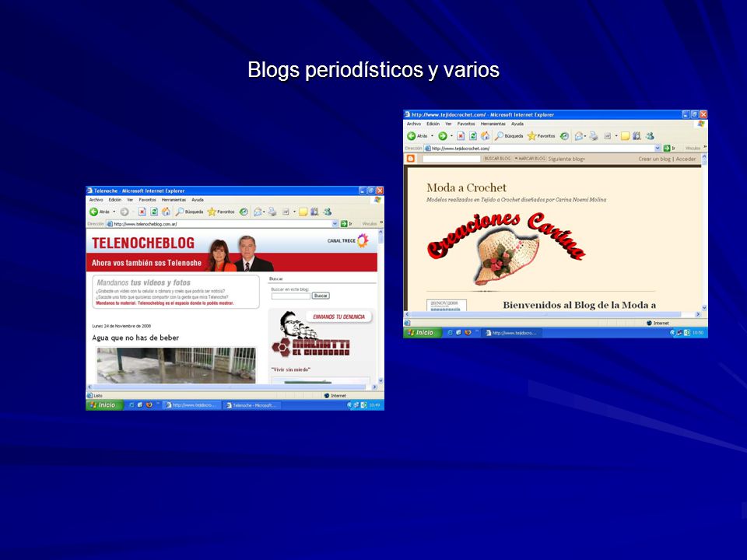Refresh the Telenoche blog page

pos(154,212)
